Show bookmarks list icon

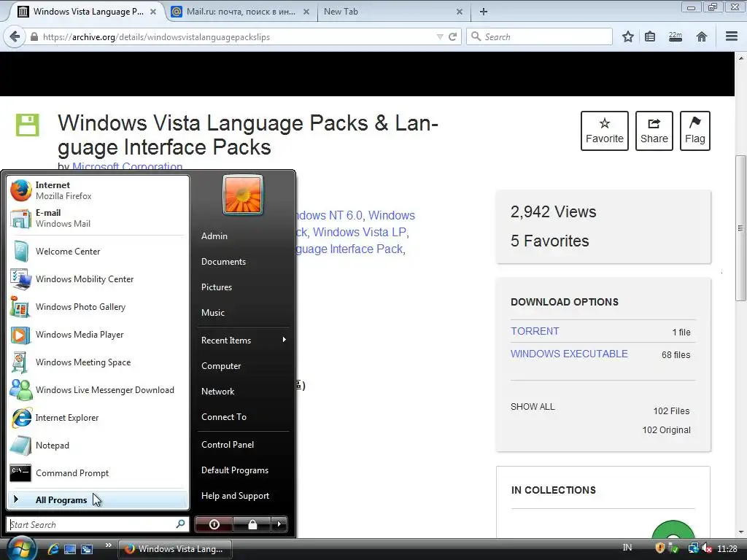point(650,36)
